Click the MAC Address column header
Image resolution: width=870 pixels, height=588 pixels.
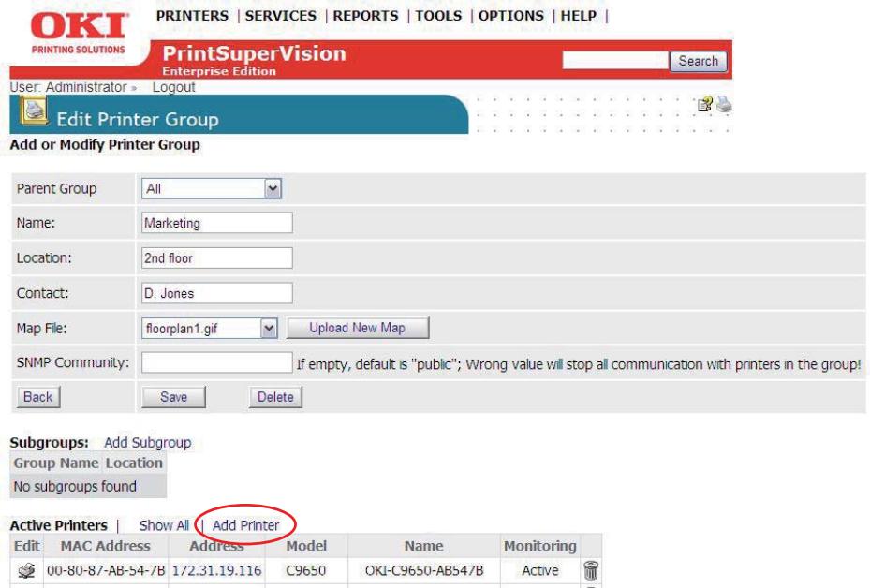pos(106,546)
